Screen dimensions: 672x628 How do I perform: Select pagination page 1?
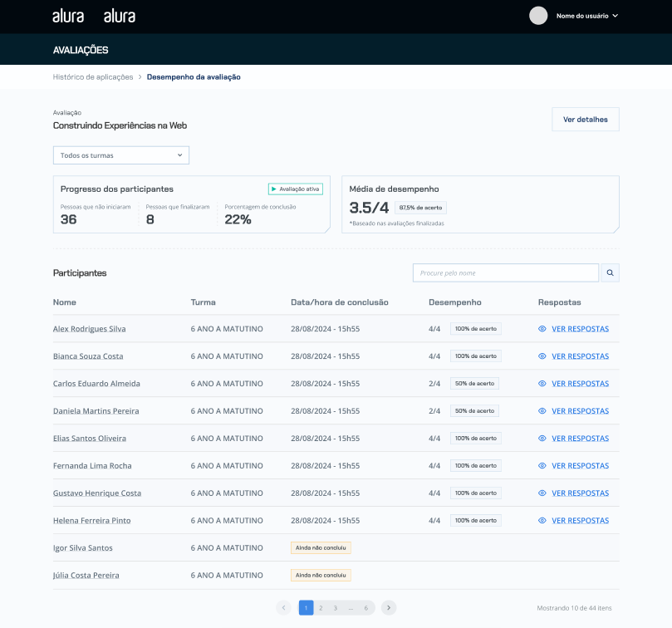click(x=306, y=608)
